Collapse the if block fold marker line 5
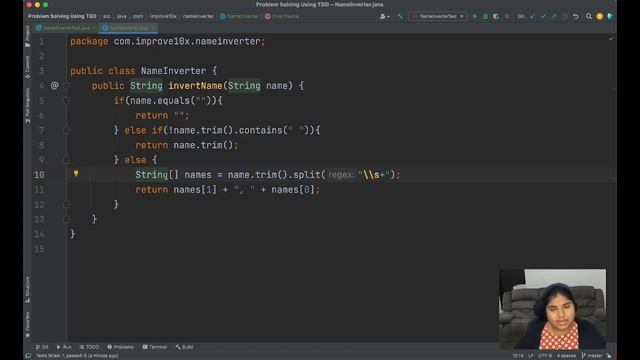 pos(66,100)
